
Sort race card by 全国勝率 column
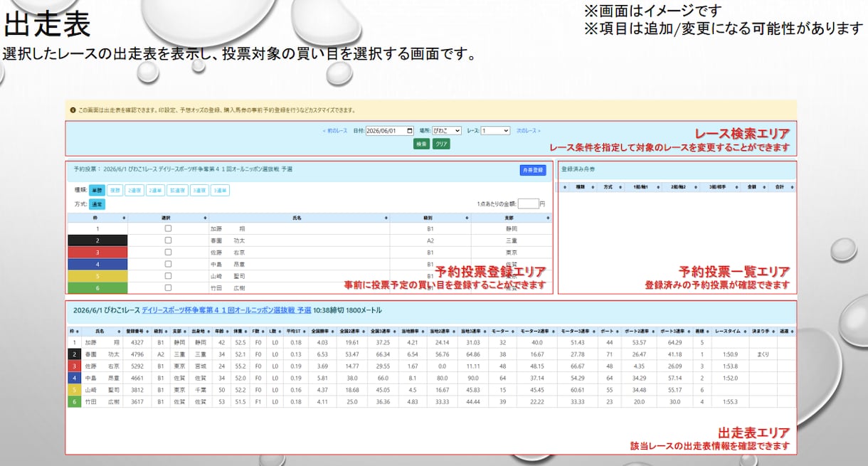pos(322,331)
